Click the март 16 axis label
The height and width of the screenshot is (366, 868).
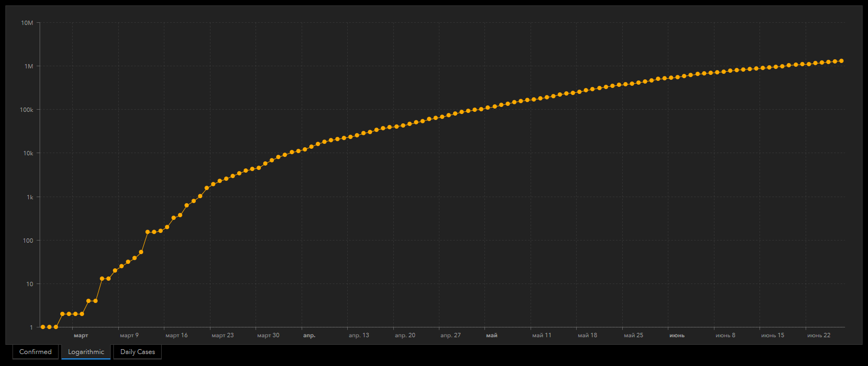tap(176, 336)
